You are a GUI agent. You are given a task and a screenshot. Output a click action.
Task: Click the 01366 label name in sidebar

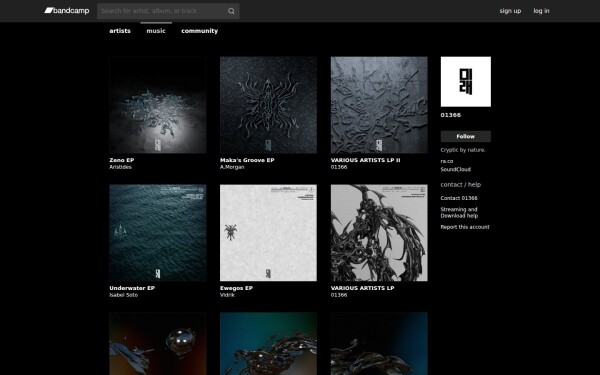coord(451,115)
